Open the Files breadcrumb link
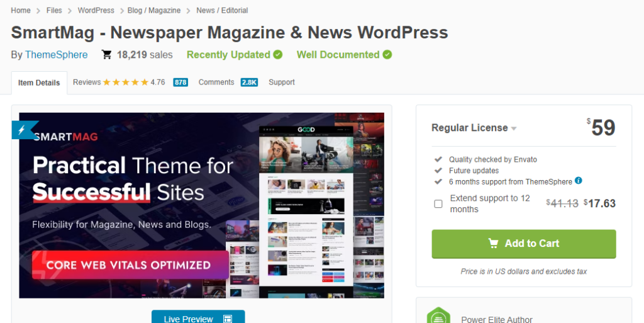 pyautogui.click(x=54, y=10)
